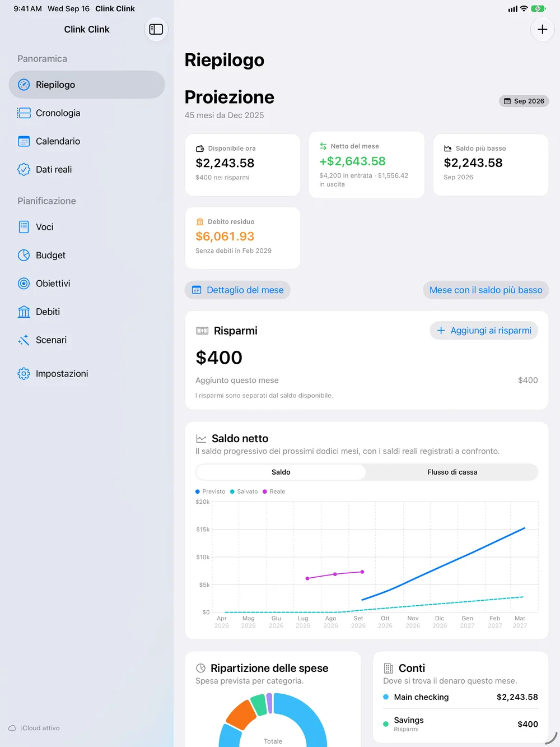The width and height of the screenshot is (560, 747).
Task: Click the 'Senza debiti in Feb 2029' text
Action: pos(234,250)
